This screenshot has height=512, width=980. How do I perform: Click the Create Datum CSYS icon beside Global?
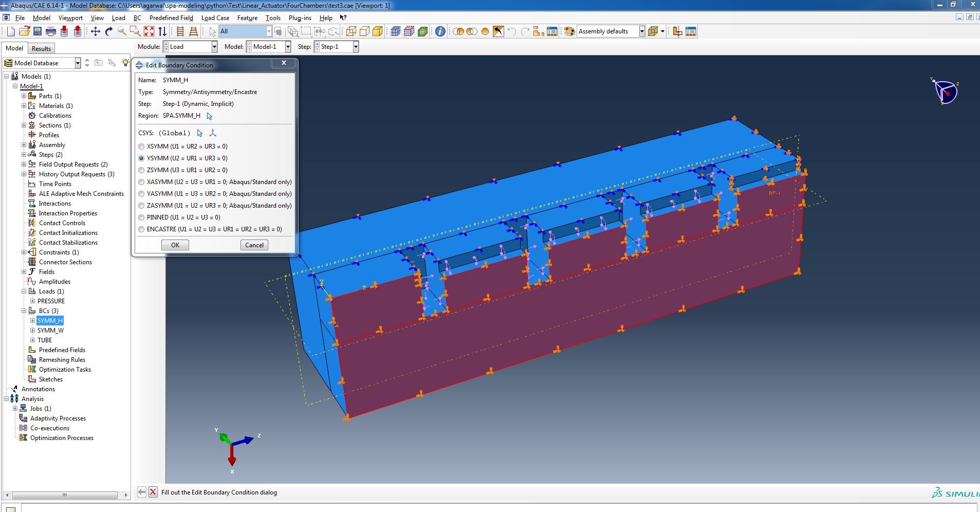tap(213, 133)
